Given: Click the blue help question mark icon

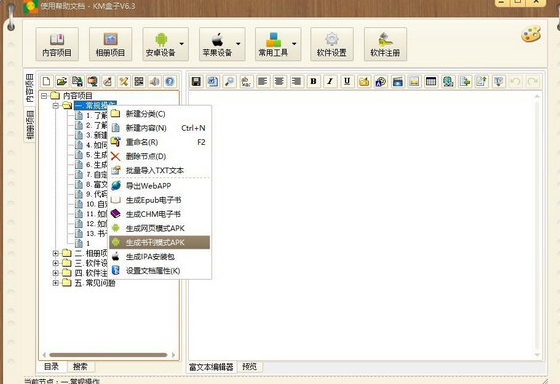Looking at the screenshot, I should [170, 81].
